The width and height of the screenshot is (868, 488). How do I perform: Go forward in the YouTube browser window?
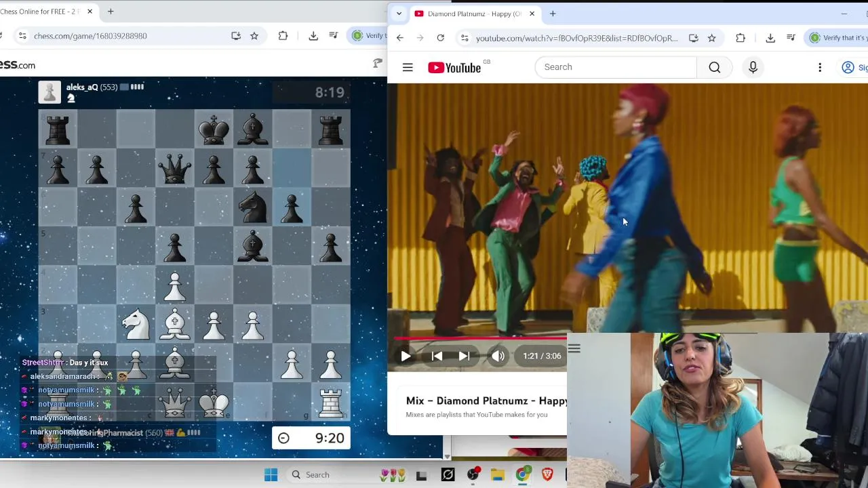(420, 38)
